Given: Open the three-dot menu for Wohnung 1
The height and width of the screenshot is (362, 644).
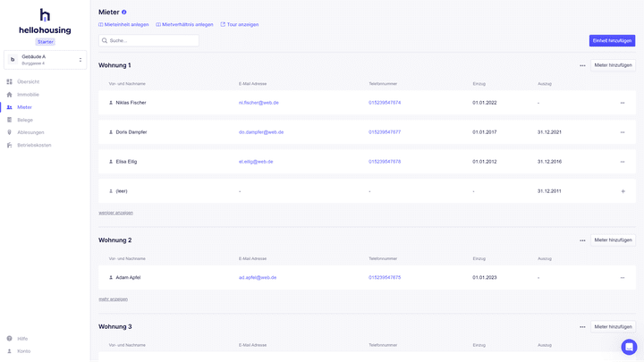Looking at the screenshot, I should pyautogui.click(x=582, y=65).
